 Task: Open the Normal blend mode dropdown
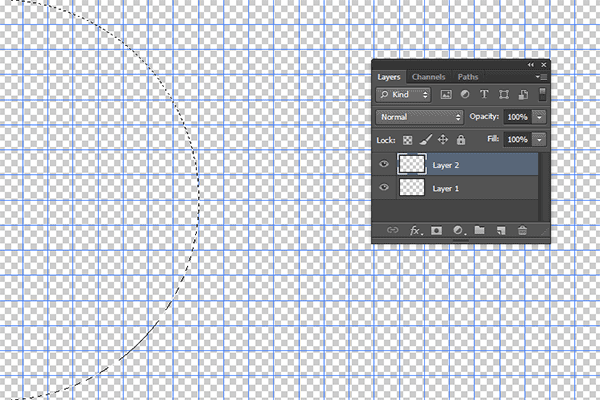point(419,117)
